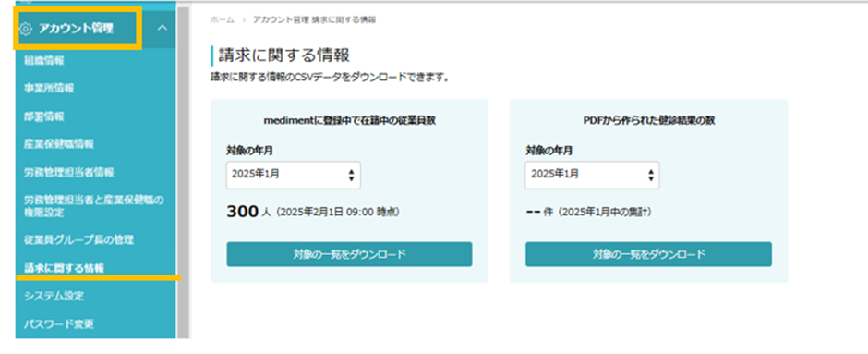The width and height of the screenshot is (868, 354).
Task: Click heading mediment に登録中で在籍中の従業員数
Action: [x=349, y=121]
